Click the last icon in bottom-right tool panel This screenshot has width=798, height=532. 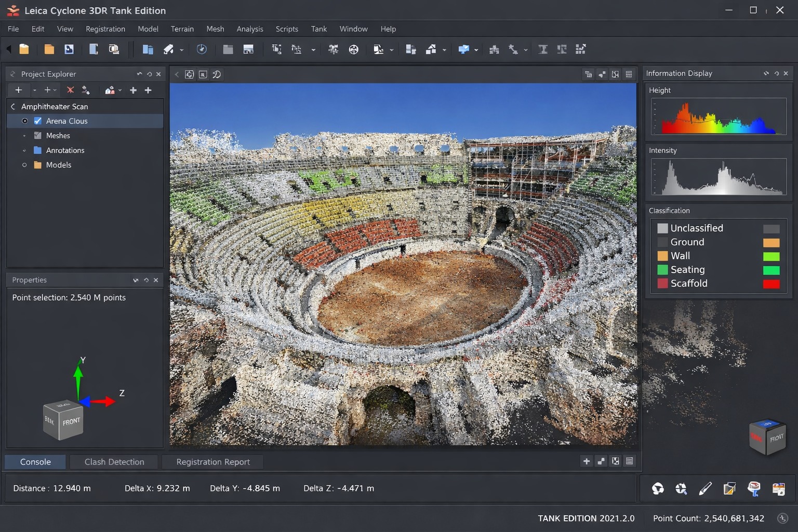click(x=778, y=488)
